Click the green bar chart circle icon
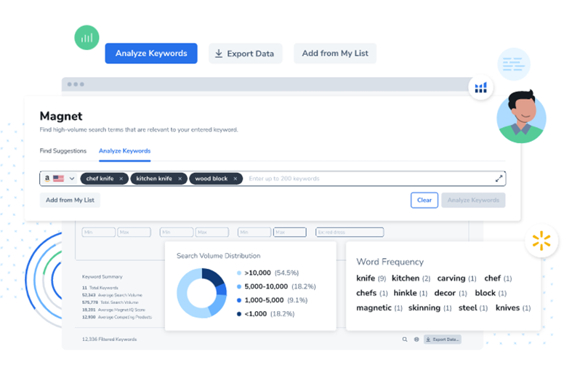This screenshot has width=588, height=378. pos(86,38)
